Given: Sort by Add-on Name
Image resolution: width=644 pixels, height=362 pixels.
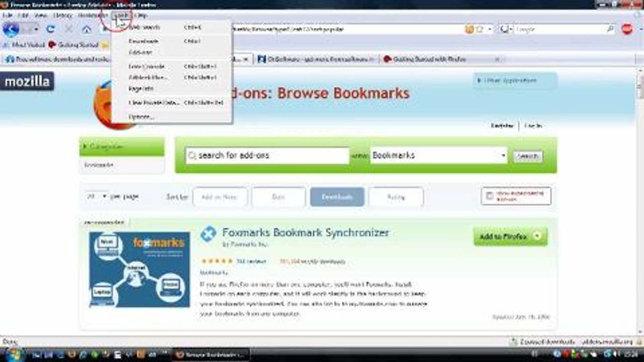Looking at the screenshot, I should pyautogui.click(x=220, y=197).
